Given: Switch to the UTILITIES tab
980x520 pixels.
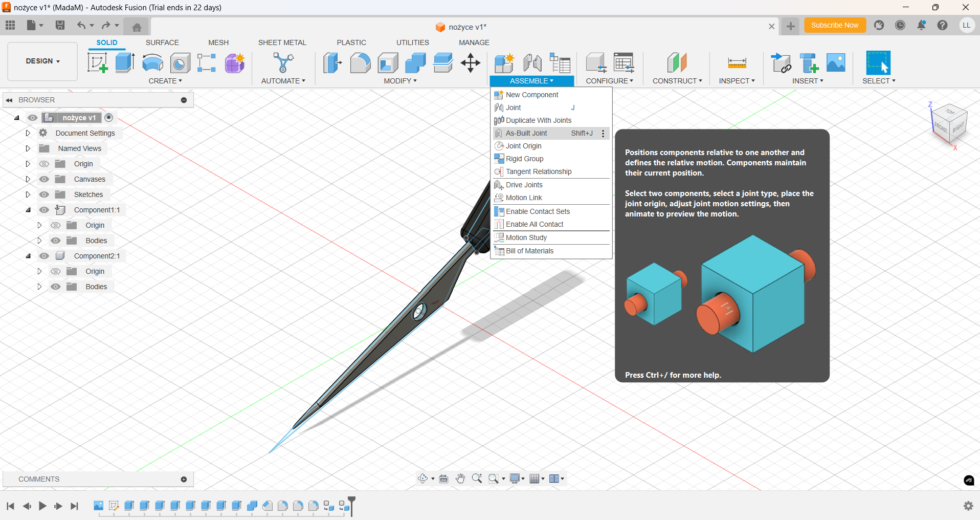Looking at the screenshot, I should pyautogui.click(x=413, y=42).
